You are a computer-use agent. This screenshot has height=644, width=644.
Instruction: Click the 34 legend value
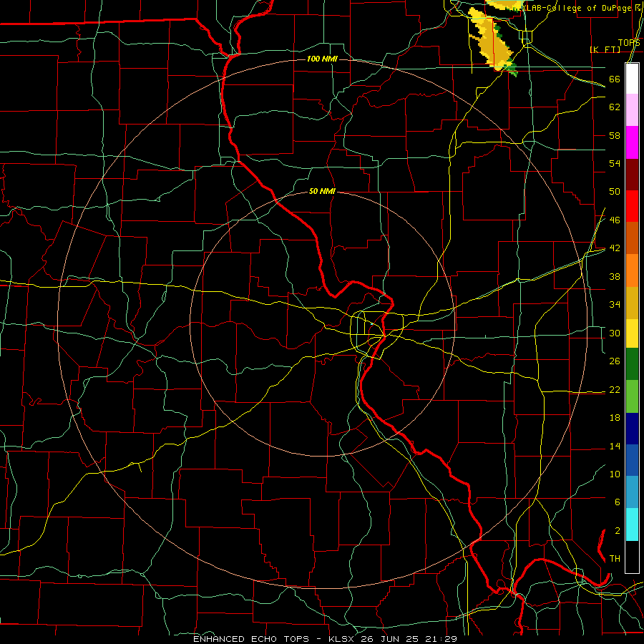click(x=615, y=305)
